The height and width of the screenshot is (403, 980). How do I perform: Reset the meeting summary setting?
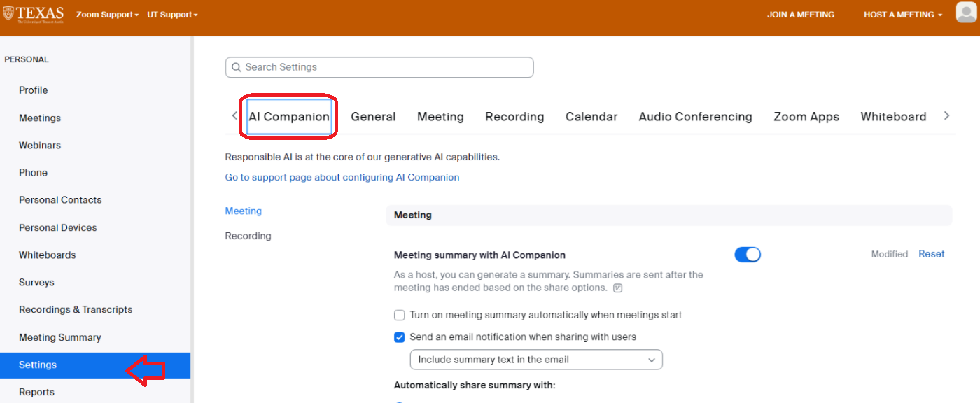point(931,254)
